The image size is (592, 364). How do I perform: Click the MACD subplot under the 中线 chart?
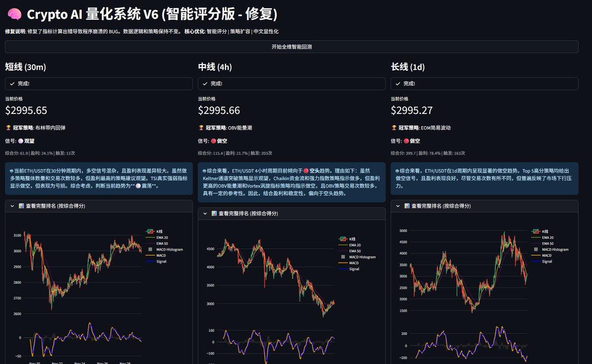(x=276, y=345)
